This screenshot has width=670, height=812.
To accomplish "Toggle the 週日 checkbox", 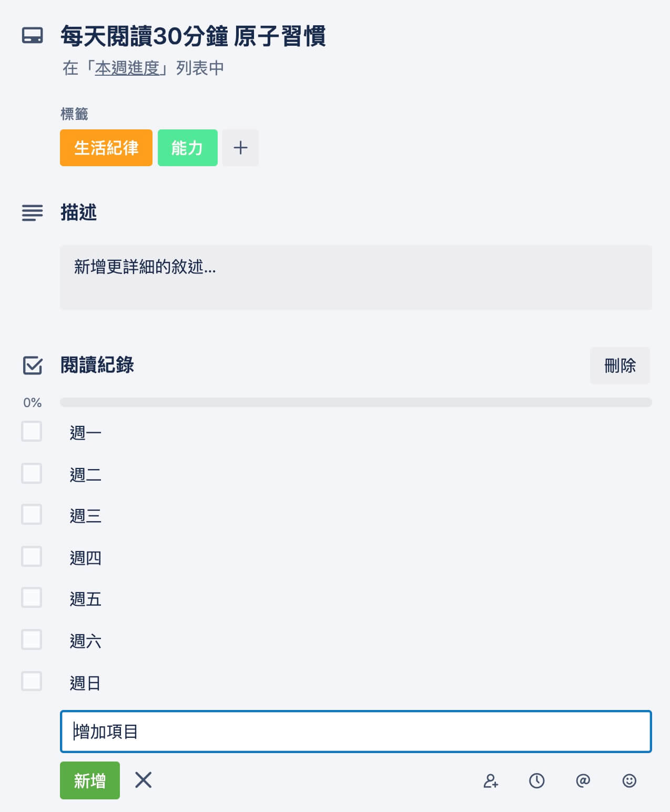I will click(32, 681).
